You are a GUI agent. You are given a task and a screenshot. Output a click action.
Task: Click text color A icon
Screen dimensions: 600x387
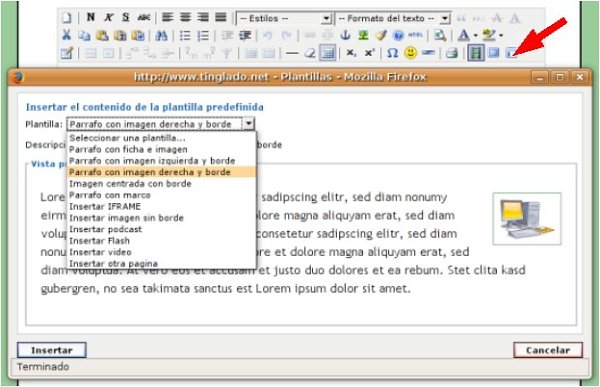point(464,35)
